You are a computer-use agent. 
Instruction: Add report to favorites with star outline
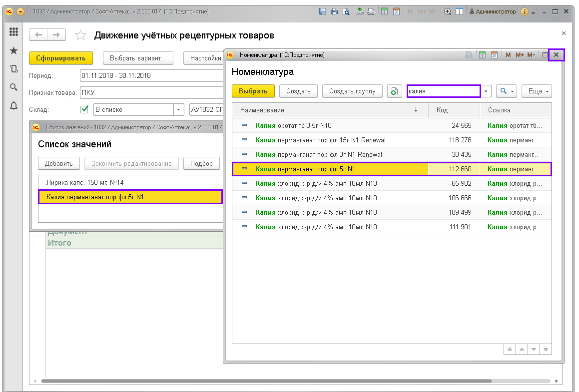[80, 35]
